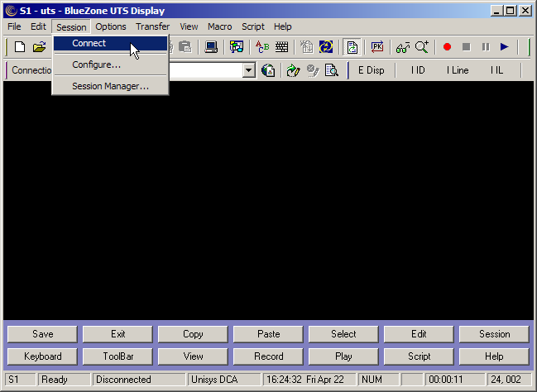Click the Record button pad button
Image resolution: width=537 pixels, height=392 pixels.
[268, 356]
